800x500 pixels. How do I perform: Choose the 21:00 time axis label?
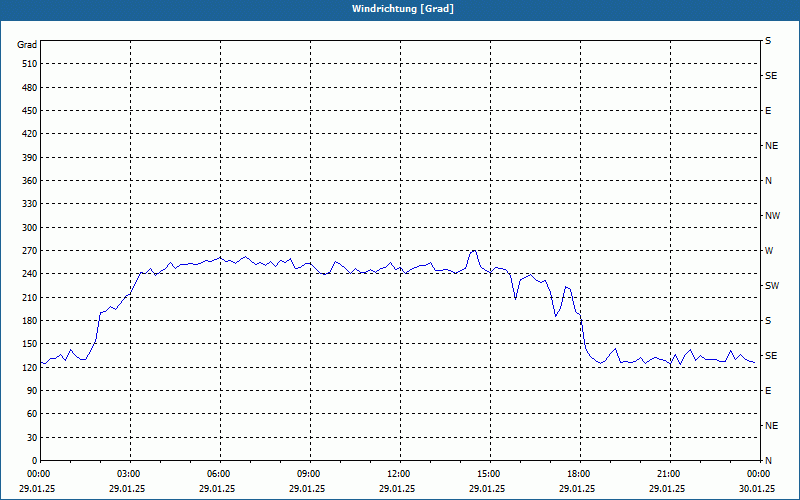point(670,474)
